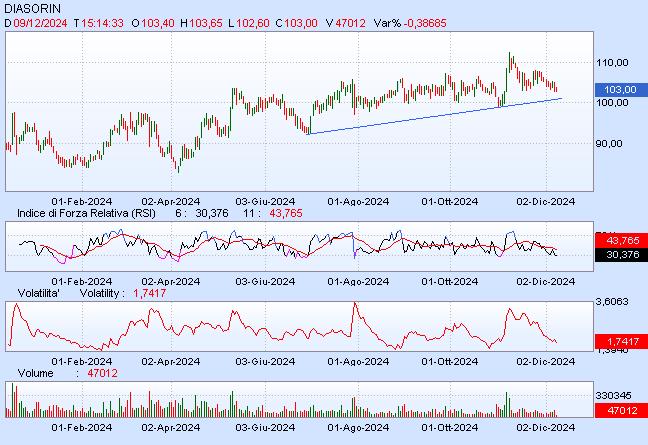
Task: Click the red 47012 volume marker
Action: (621, 410)
